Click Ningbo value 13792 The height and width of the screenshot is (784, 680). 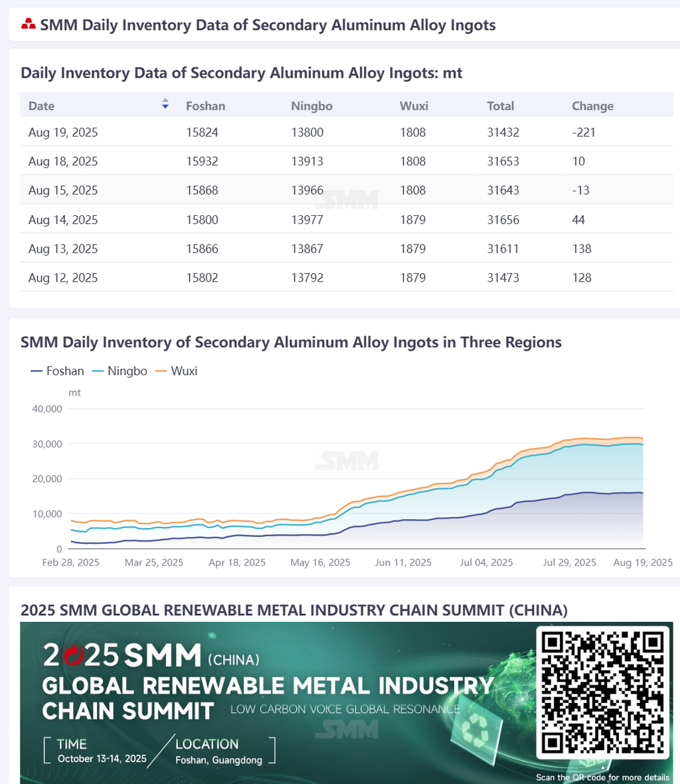point(307,278)
